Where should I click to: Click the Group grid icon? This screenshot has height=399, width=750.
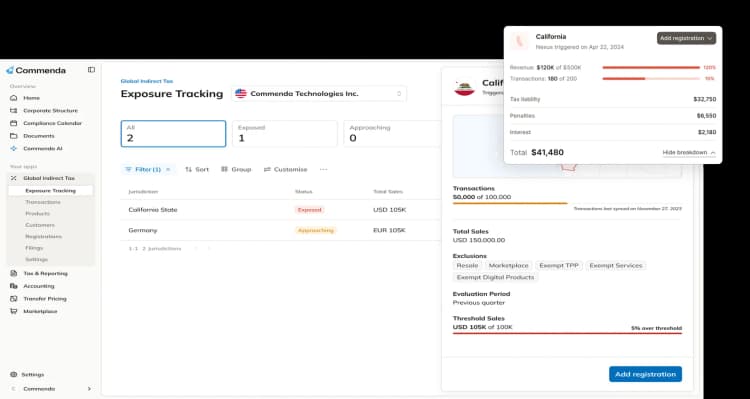click(x=224, y=169)
